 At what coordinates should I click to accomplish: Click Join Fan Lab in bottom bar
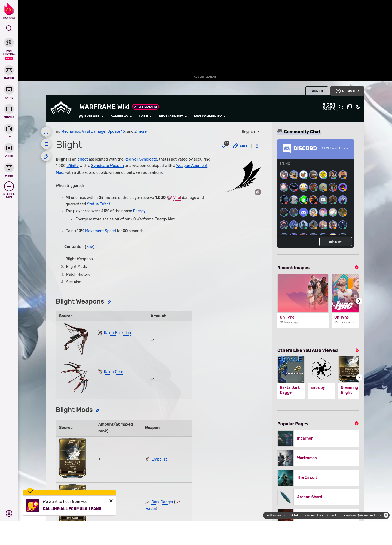click(313, 515)
